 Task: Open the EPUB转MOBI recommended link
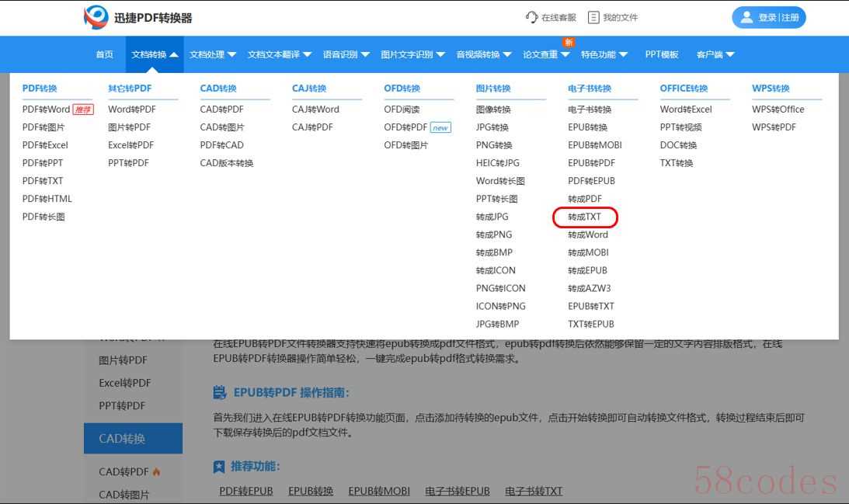point(379,491)
